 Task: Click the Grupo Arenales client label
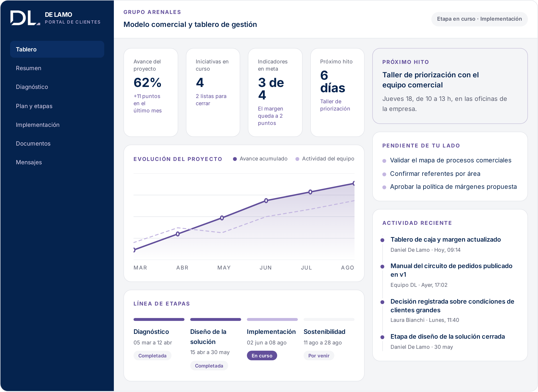coord(152,12)
